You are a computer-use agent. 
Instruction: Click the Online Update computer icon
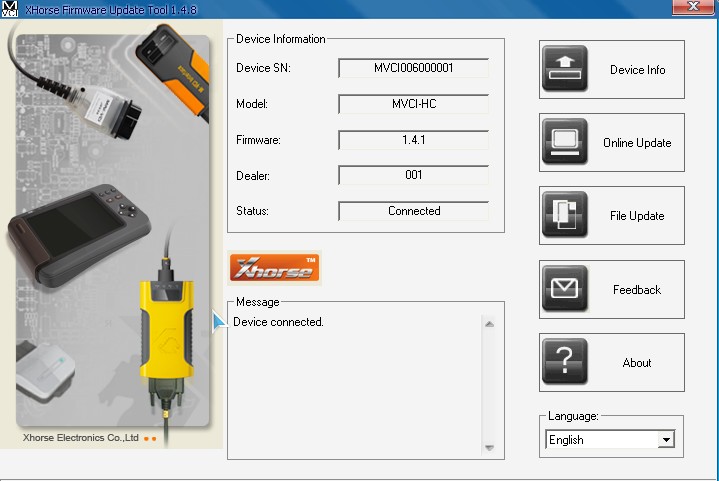[x=564, y=142]
